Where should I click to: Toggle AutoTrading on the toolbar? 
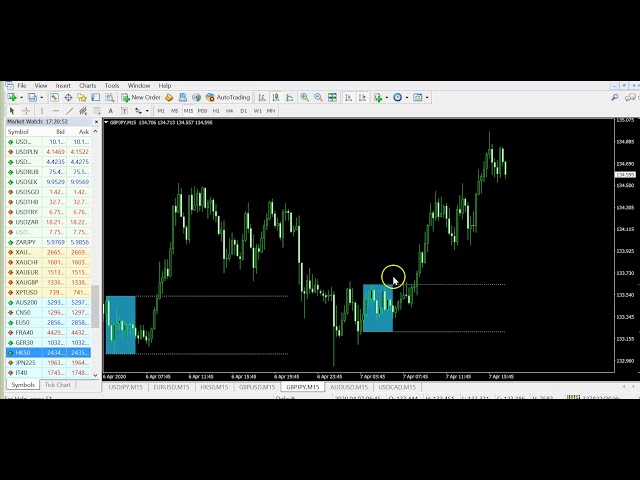click(228, 98)
